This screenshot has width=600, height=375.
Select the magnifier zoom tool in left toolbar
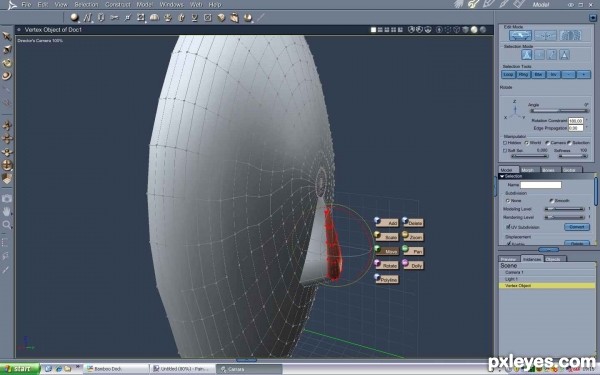click(x=7, y=225)
